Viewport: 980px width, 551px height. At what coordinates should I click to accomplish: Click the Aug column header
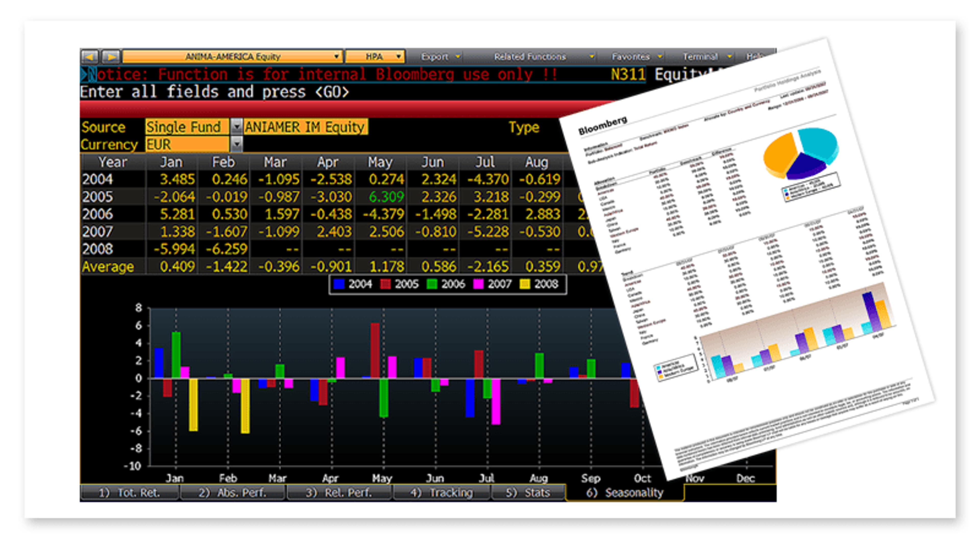click(x=537, y=162)
